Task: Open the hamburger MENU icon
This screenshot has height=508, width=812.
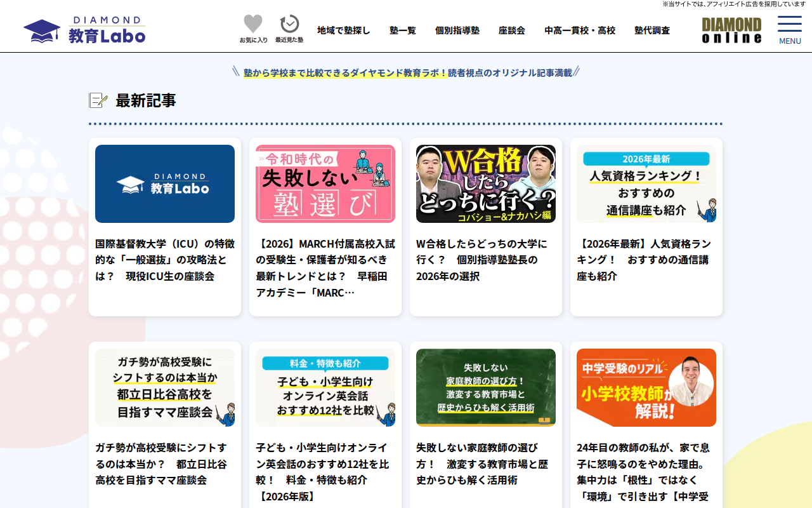Action: 790,30
